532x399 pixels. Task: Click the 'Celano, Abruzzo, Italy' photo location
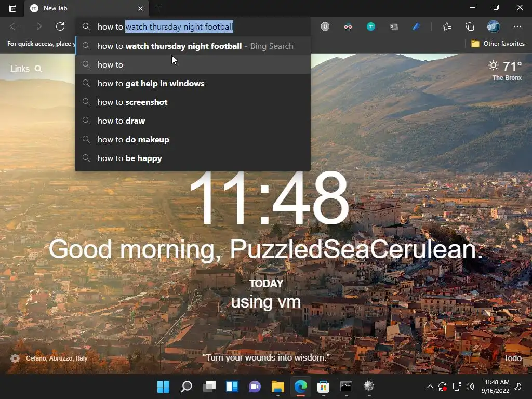point(57,358)
